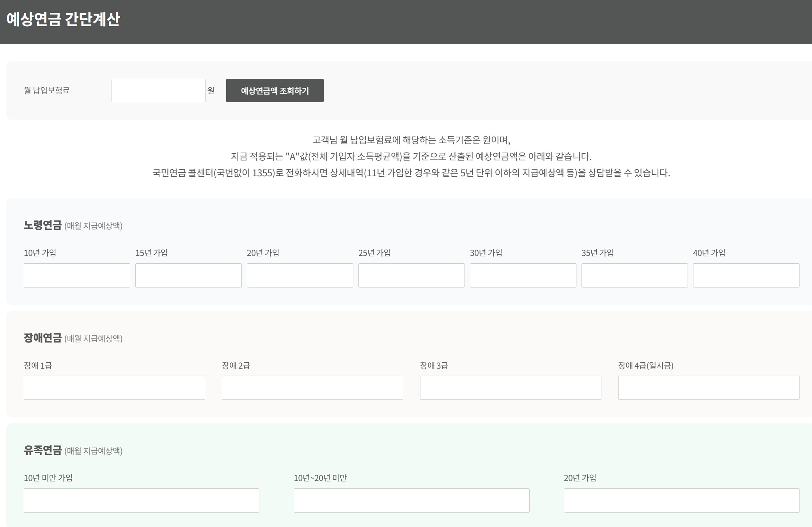Select the 20년 가입 노령연금 field

[300, 275]
